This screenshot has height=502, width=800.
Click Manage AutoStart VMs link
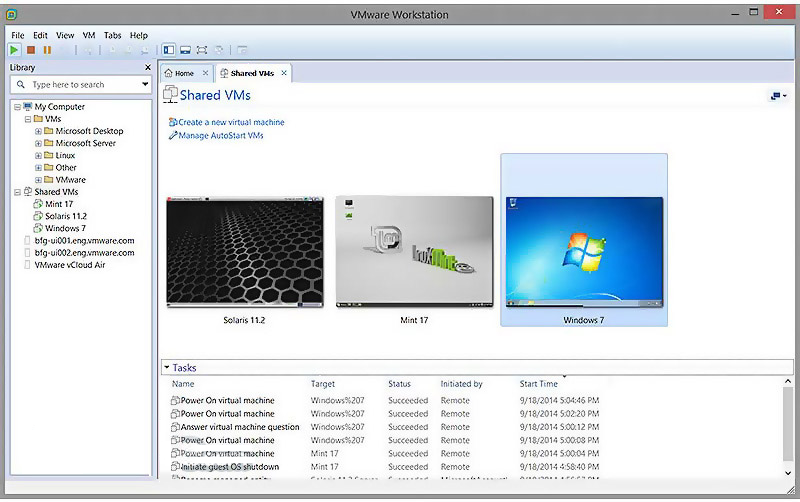220,135
